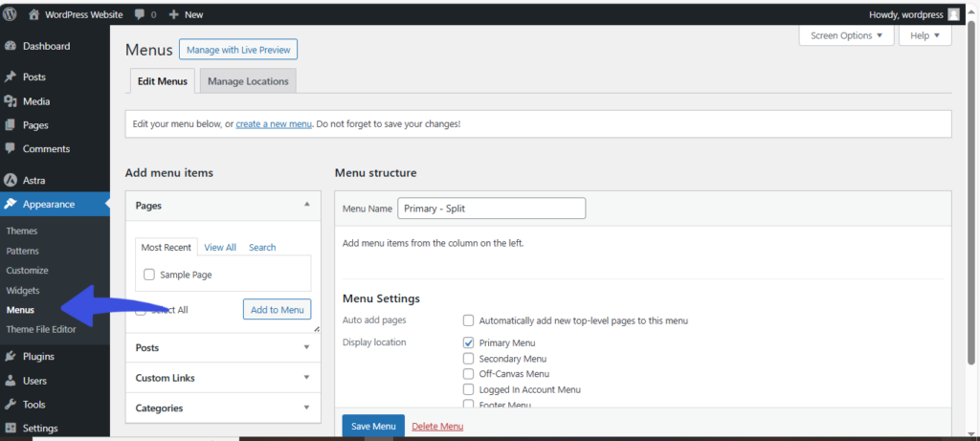980x441 pixels.
Task: Tick the Sample Page checkbox
Action: (149, 275)
